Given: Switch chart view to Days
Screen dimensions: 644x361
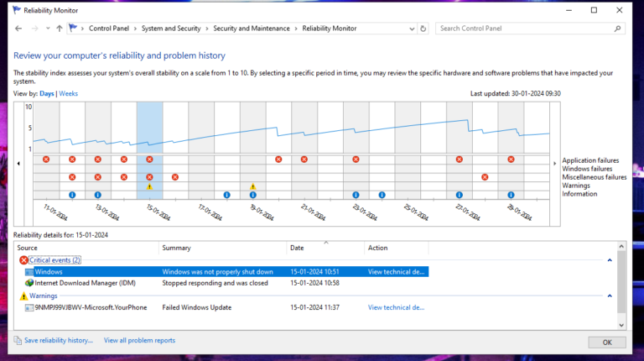Looking at the screenshot, I should (x=47, y=94).
